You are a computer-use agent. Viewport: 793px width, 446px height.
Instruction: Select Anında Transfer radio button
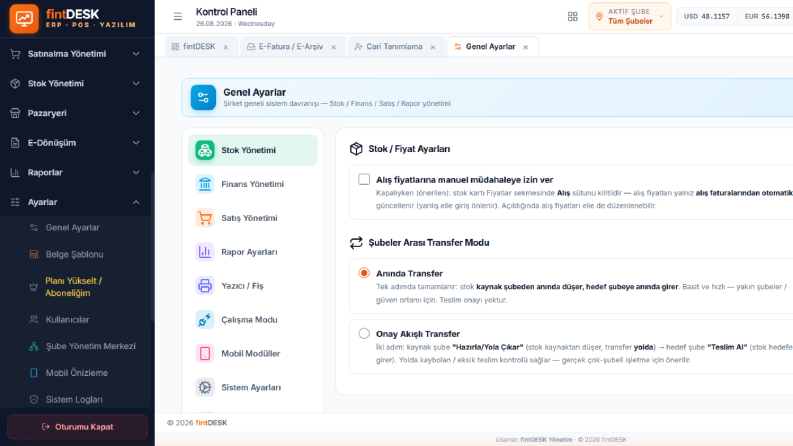364,273
